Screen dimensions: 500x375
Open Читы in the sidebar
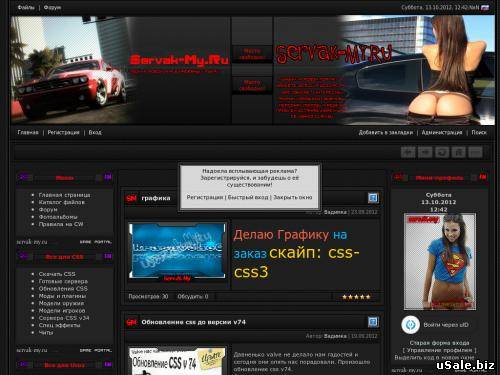pyautogui.click(x=46, y=333)
